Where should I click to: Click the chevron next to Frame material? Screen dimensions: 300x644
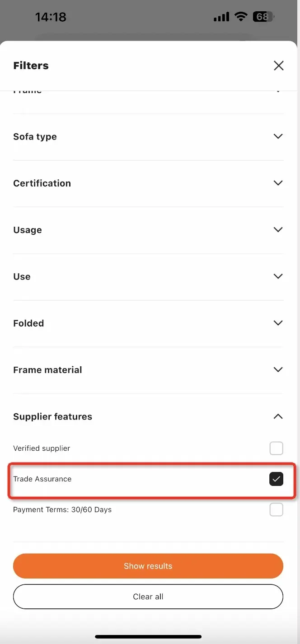(278, 369)
